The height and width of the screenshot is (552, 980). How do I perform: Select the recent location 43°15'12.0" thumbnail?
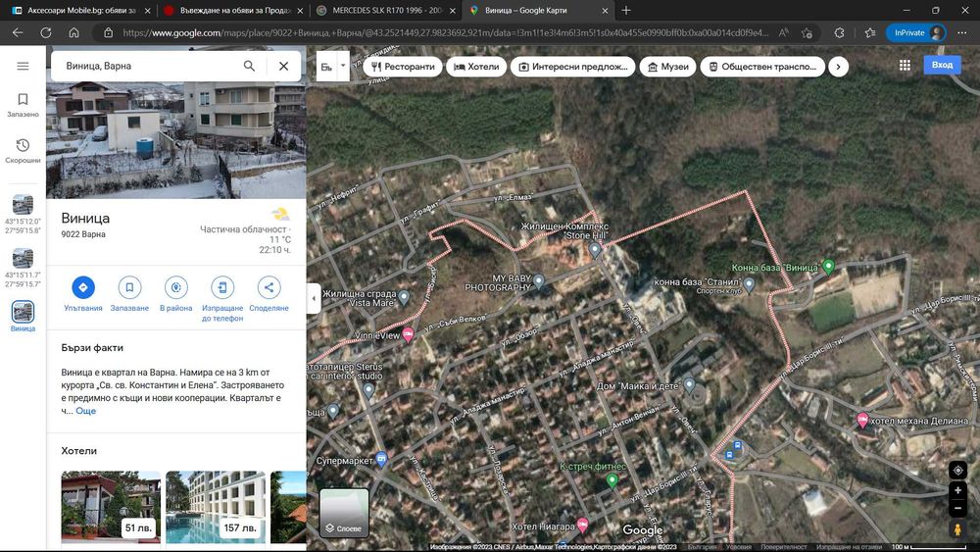pos(23,204)
